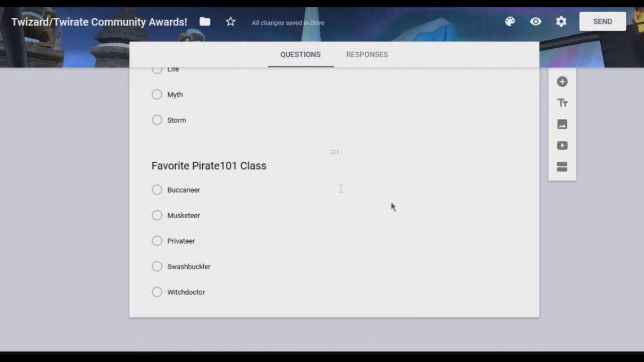Viewport: 644px width, 362px height.
Task: Click the Favorite Pirate101 Class question title
Action: coord(209,166)
